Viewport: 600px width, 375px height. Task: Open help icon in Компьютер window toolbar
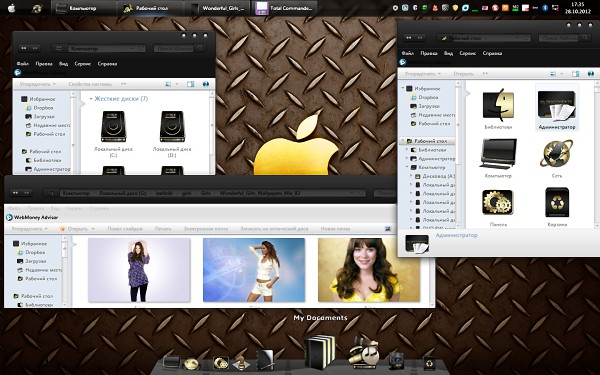pyautogui.click(x=206, y=84)
